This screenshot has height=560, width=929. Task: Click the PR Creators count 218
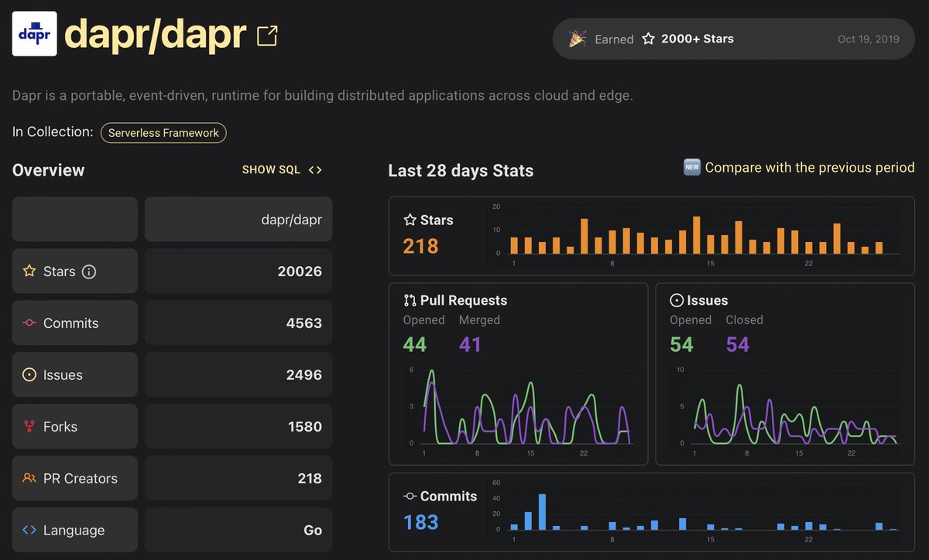coord(310,478)
